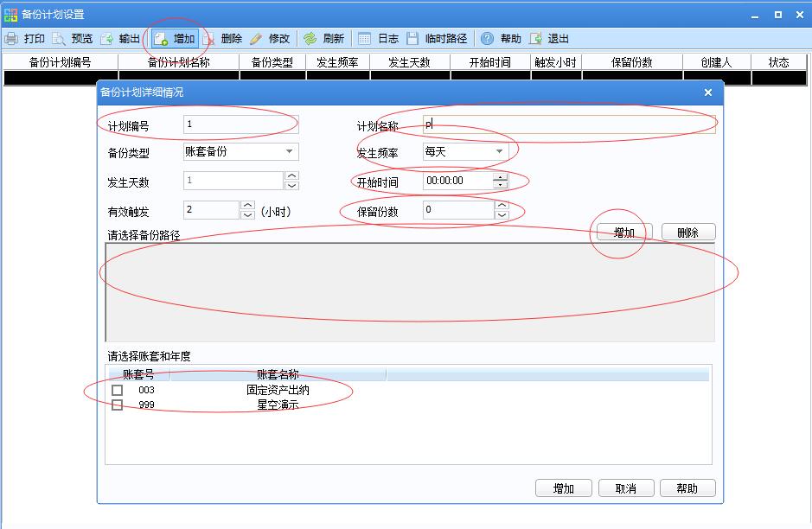Screen dimensions: 812x529
Task: Click the Delete (删除) toolbar icon
Action: coord(209,39)
